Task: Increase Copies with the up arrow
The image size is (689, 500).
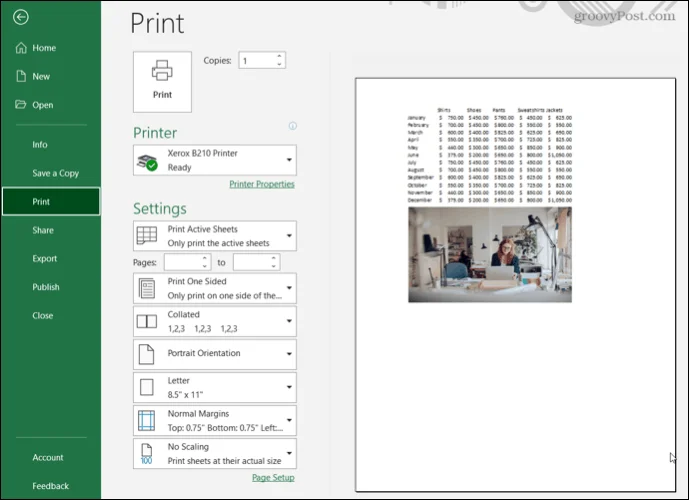Action: [279, 56]
